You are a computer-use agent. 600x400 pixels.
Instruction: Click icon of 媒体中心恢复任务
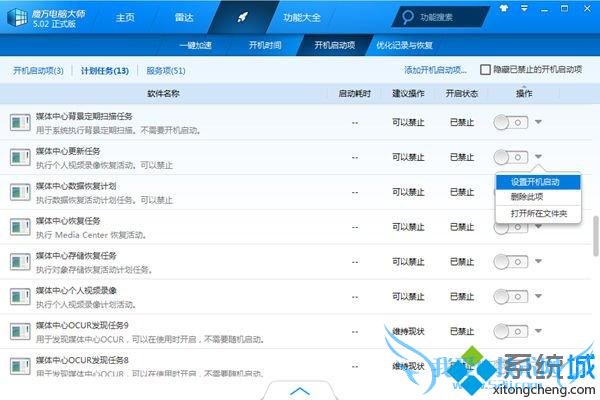20,227
